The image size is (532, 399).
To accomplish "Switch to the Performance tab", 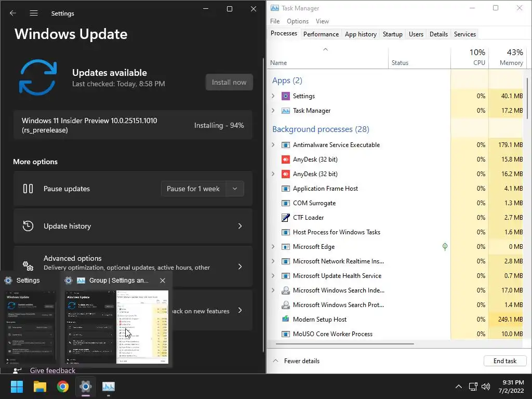I will pos(321,34).
